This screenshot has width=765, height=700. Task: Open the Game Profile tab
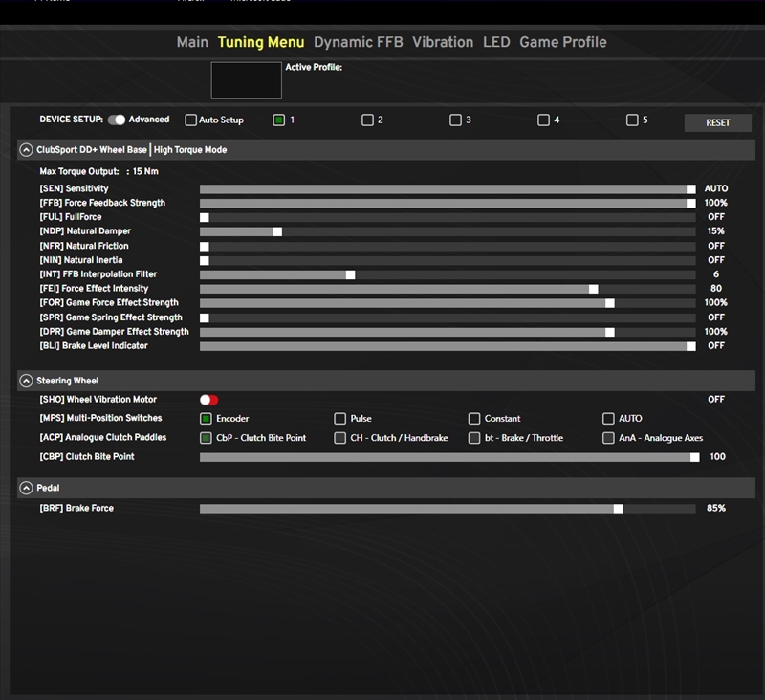562,42
